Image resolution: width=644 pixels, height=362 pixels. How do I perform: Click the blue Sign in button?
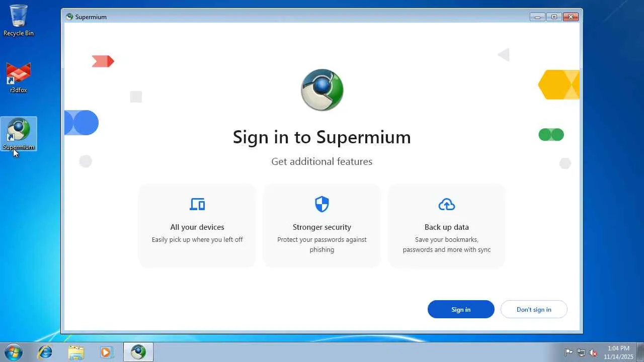click(x=461, y=309)
